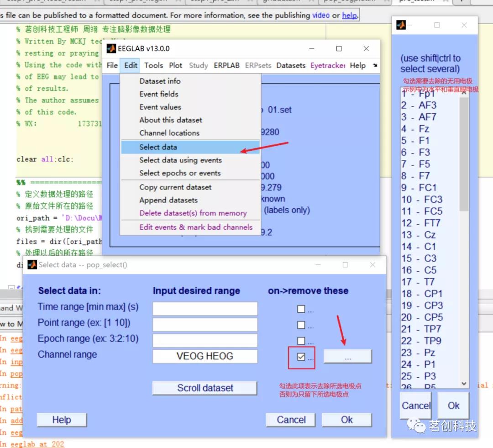Viewport: 493px width, 448px height.
Task: Open the Plot menu in EEGLAB
Action: [x=175, y=65]
